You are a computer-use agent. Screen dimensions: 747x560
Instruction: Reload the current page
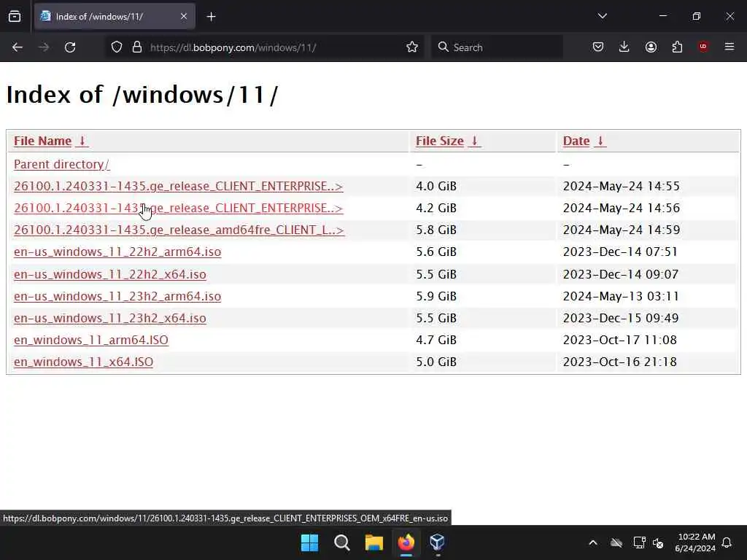coord(70,47)
